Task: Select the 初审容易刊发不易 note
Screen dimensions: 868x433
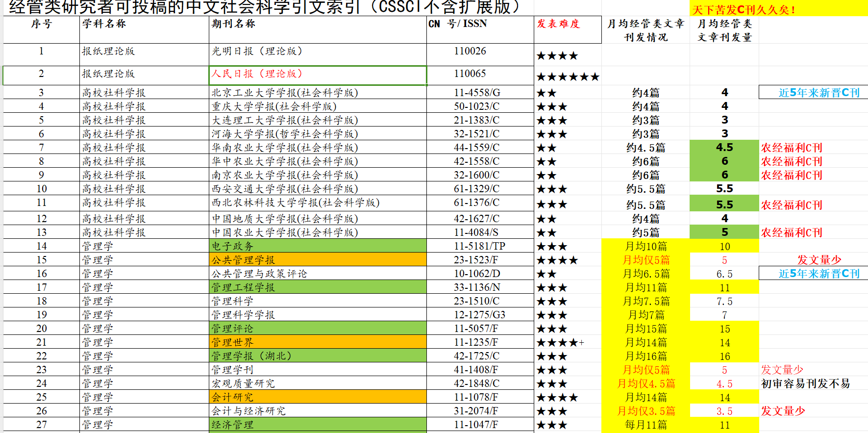Action: point(805,383)
